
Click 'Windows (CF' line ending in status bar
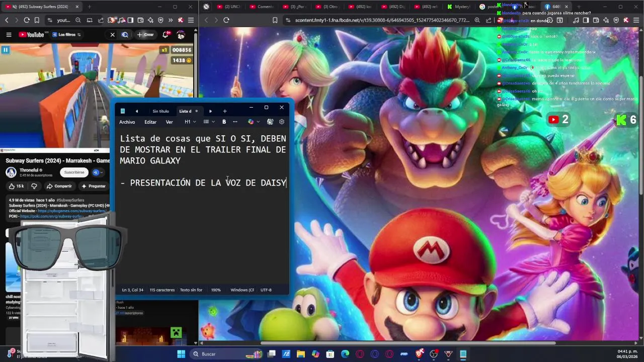[x=242, y=290]
